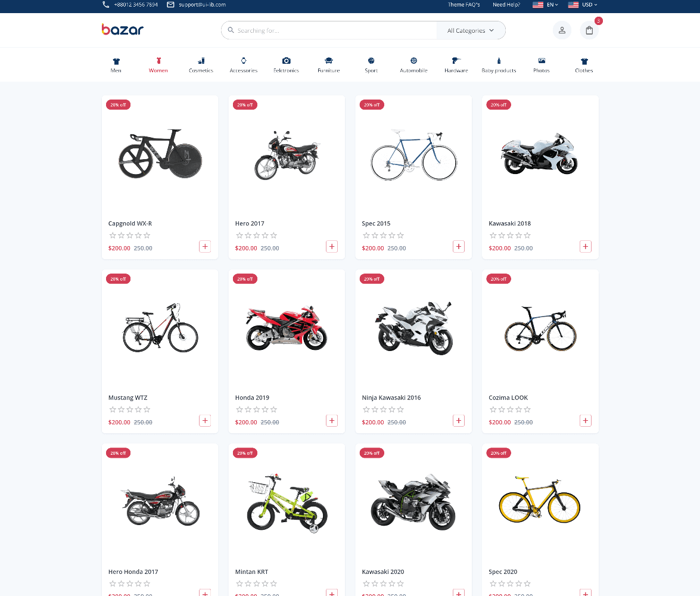Screen dimensions: 700x596
Task: Click the Need Help? link
Action: tap(506, 5)
